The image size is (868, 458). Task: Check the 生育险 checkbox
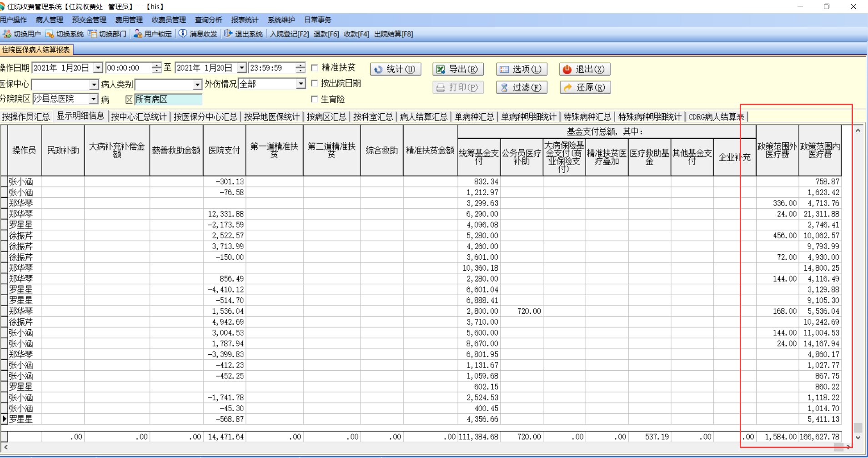tap(314, 99)
